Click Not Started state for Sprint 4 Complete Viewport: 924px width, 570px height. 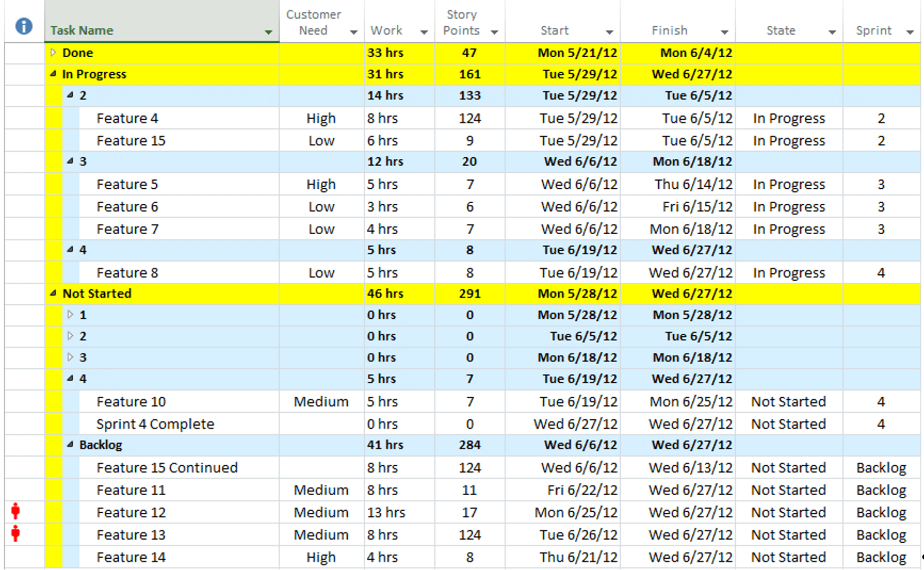coord(789,424)
